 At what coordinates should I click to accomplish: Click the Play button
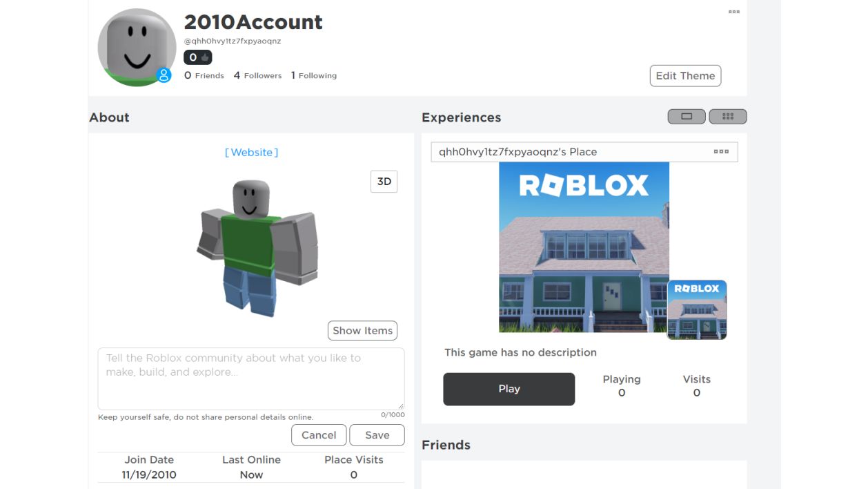(x=509, y=389)
